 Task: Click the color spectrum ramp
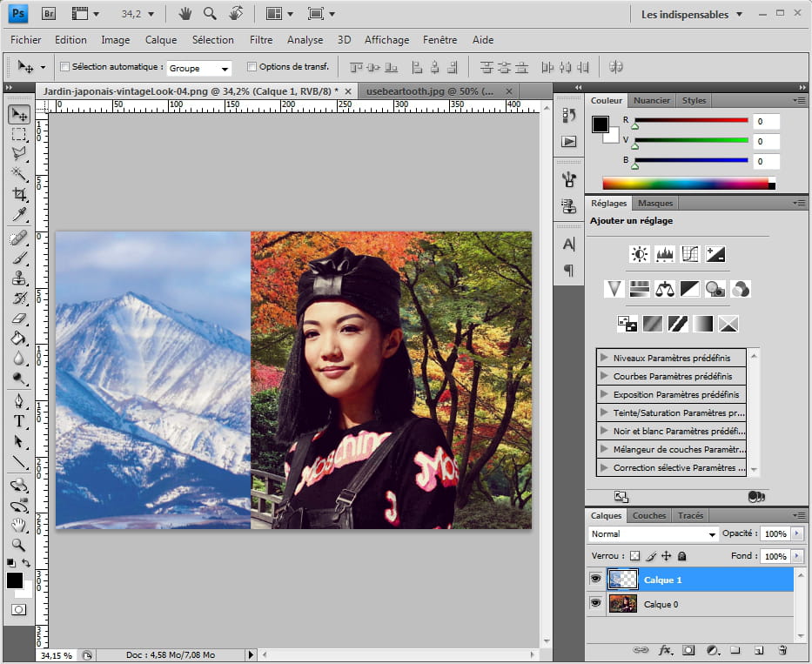coord(688,183)
